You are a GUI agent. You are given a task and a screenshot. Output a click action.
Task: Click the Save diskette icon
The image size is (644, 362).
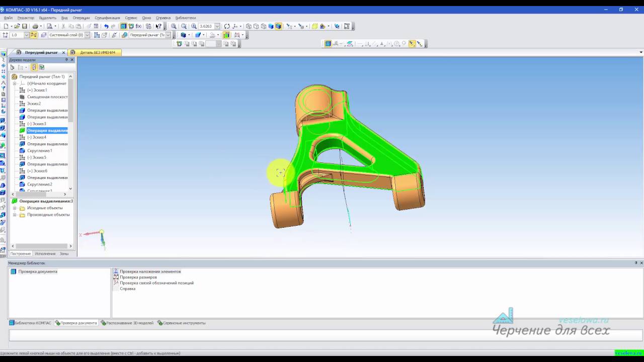point(24,26)
